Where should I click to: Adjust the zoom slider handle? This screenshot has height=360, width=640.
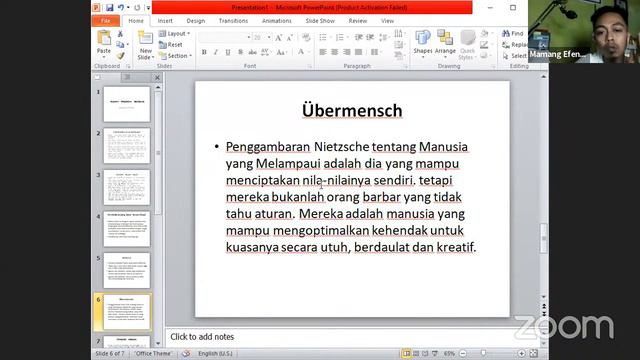[x=483, y=353]
